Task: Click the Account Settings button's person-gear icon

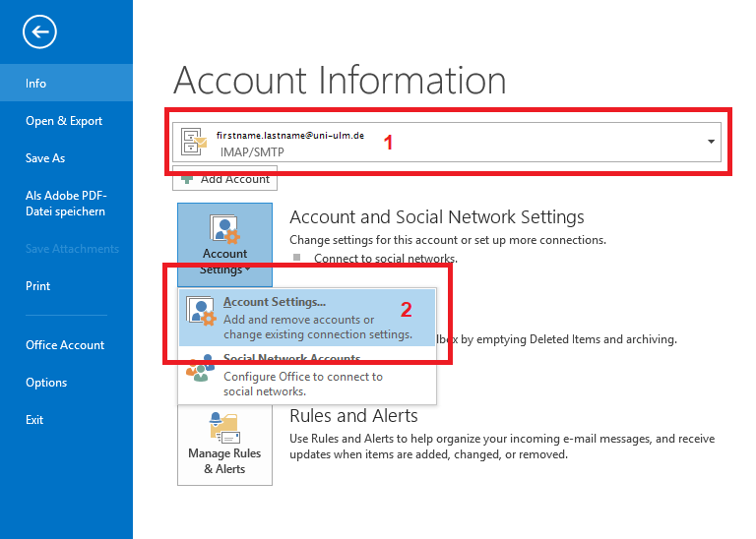Action: coord(224,230)
